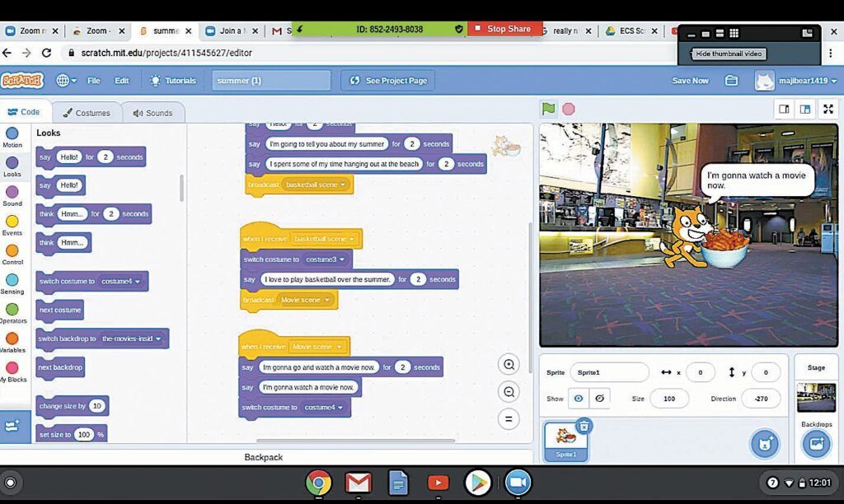
Task: Hide the sprite with crossed eye icon
Action: [x=599, y=399]
